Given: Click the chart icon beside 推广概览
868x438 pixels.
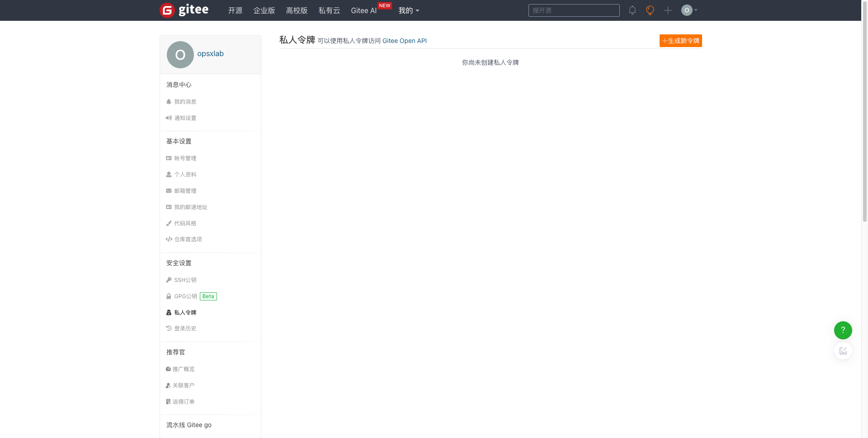Looking at the screenshot, I should pos(168,369).
